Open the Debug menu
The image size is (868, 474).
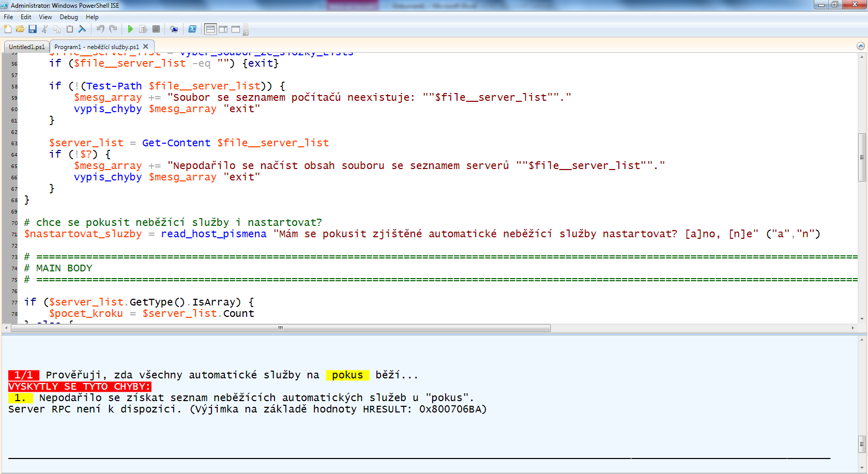[x=69, y=17]
